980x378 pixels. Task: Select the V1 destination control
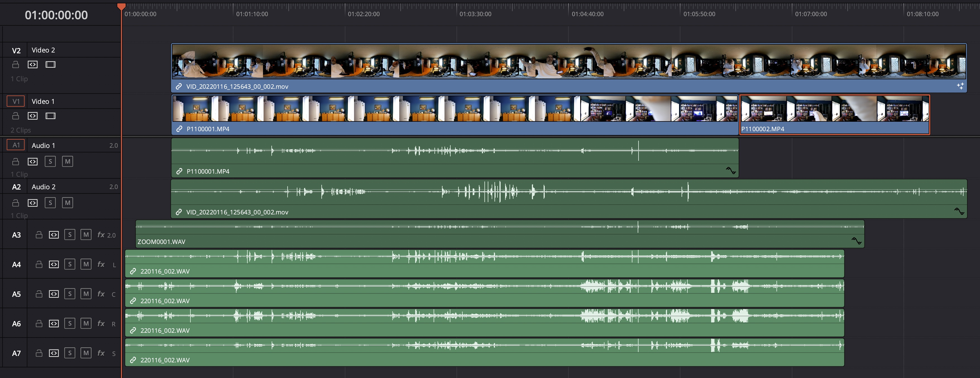[x=16, y=102]
